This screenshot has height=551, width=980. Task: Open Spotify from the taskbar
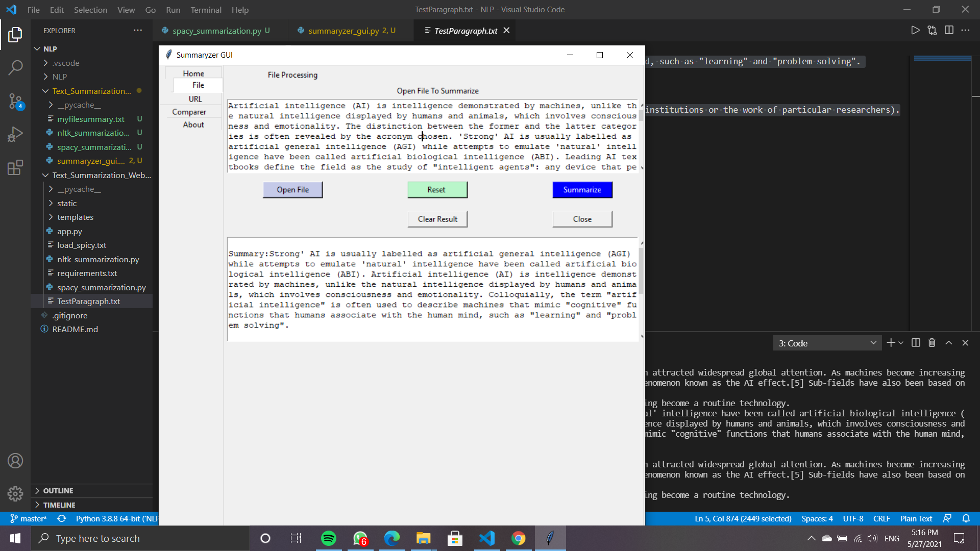pos(329,538)
